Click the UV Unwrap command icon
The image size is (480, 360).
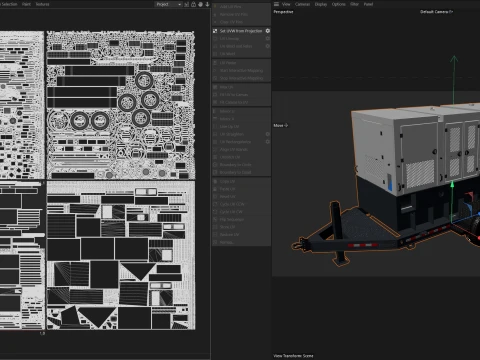[215, 39]
